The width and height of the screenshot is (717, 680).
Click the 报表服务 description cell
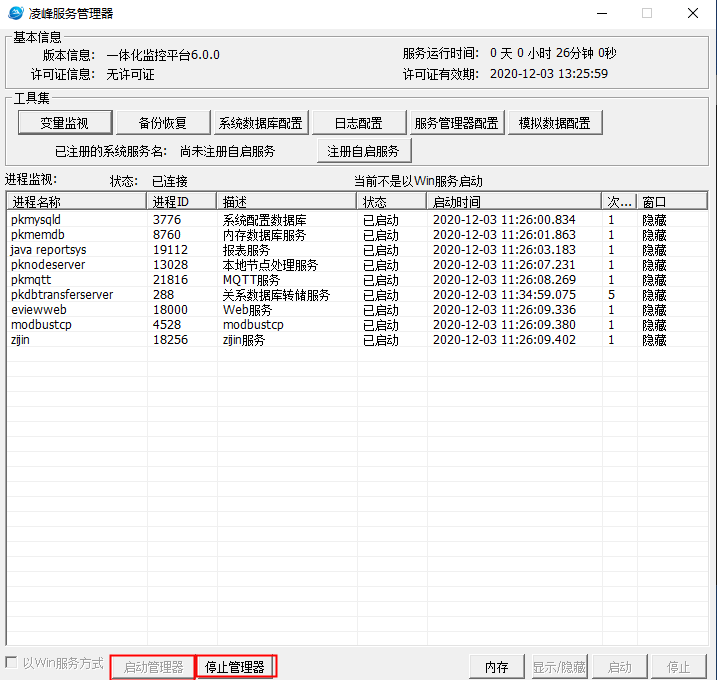246,251
